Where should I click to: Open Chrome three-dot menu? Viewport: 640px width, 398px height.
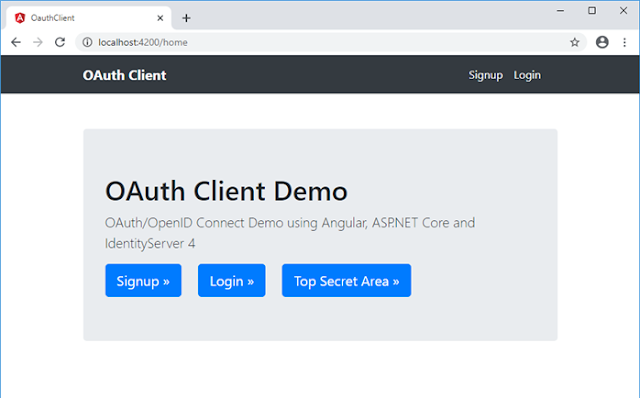[x=624, y=42]
